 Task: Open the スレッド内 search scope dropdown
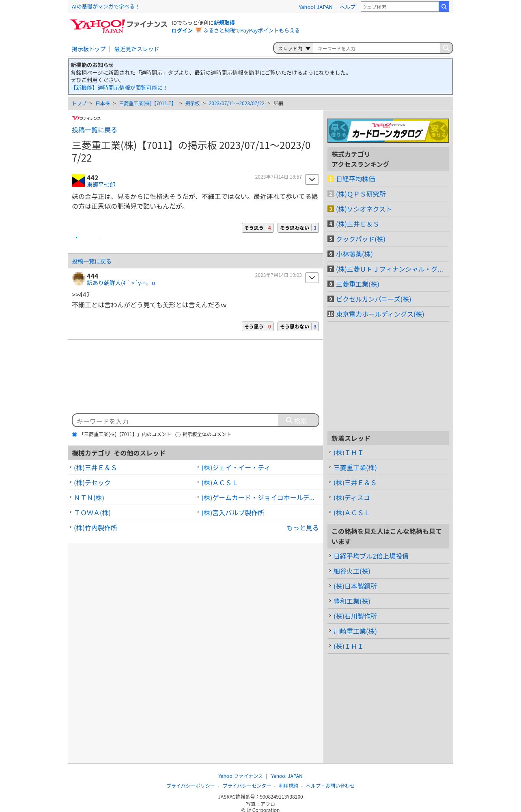pyautogui.click(x=294, y=48)
